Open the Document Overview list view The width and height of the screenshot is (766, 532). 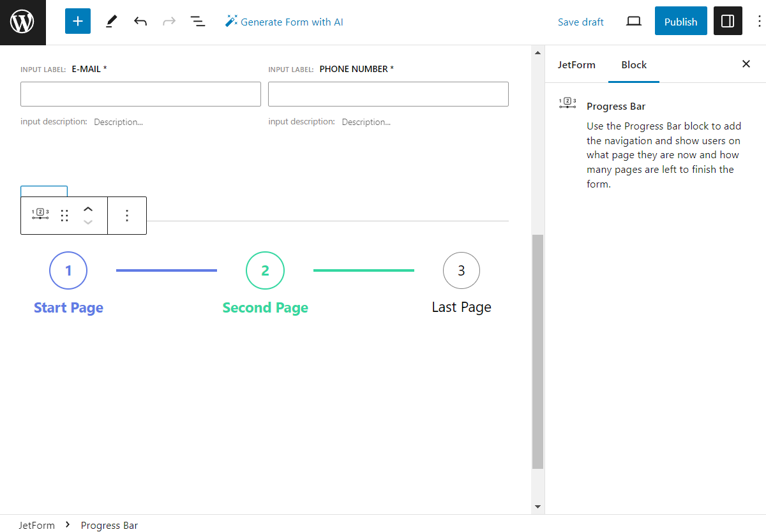click(x=198, y=22)
